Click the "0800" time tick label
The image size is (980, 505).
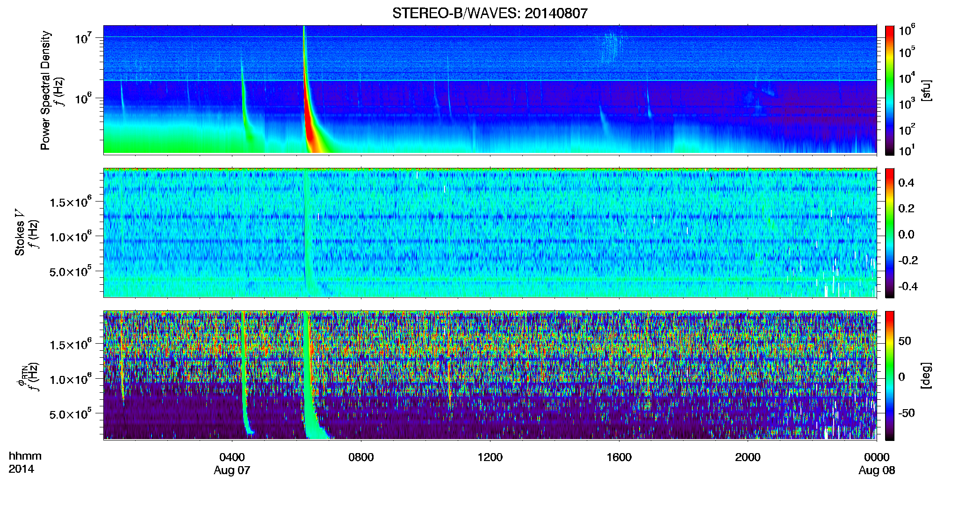tap(361, 457)
